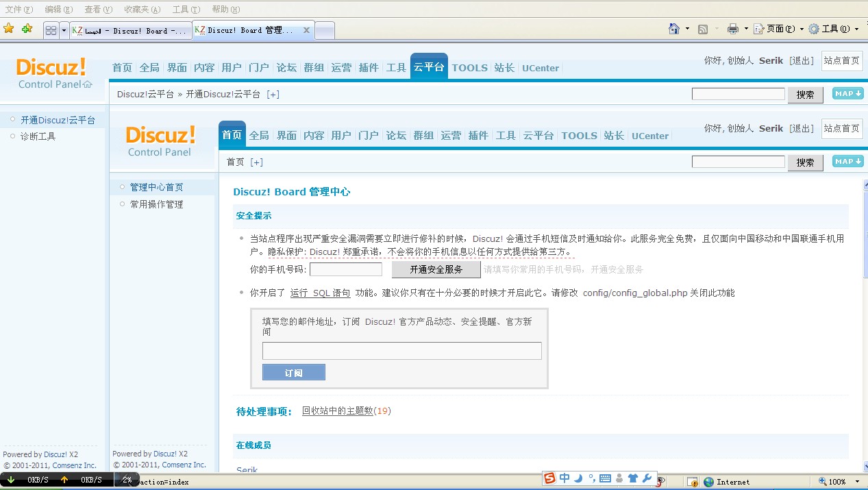Open 诊断工具 in left sidebar
Image resolution: width=868 pixels, height=490 pixels.
[38, 136]
